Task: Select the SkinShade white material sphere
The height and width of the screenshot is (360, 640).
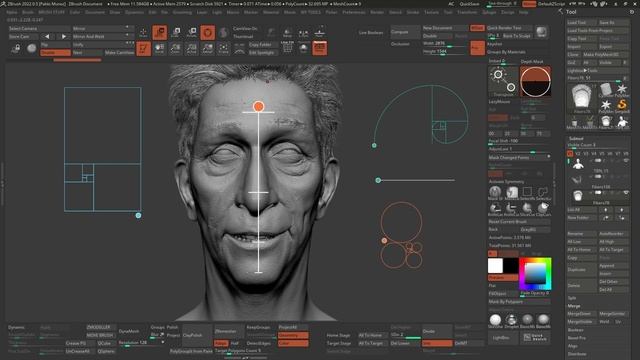Action: [495, 320]
